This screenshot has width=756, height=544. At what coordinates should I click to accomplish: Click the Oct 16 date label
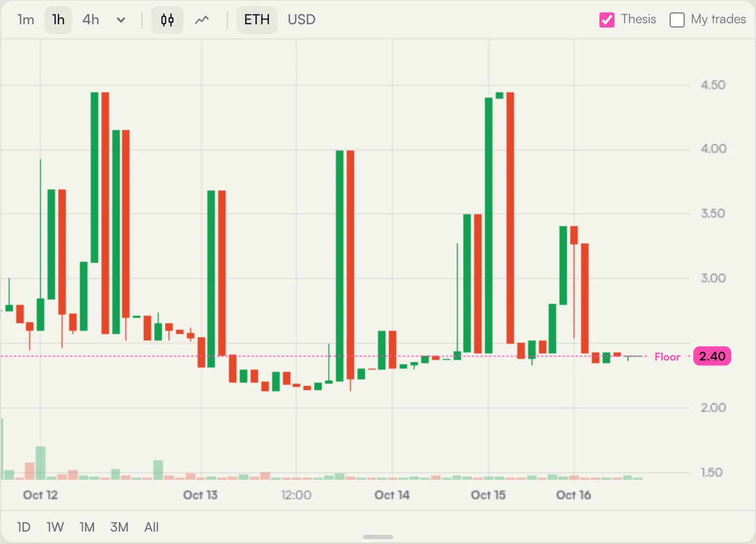573,495
